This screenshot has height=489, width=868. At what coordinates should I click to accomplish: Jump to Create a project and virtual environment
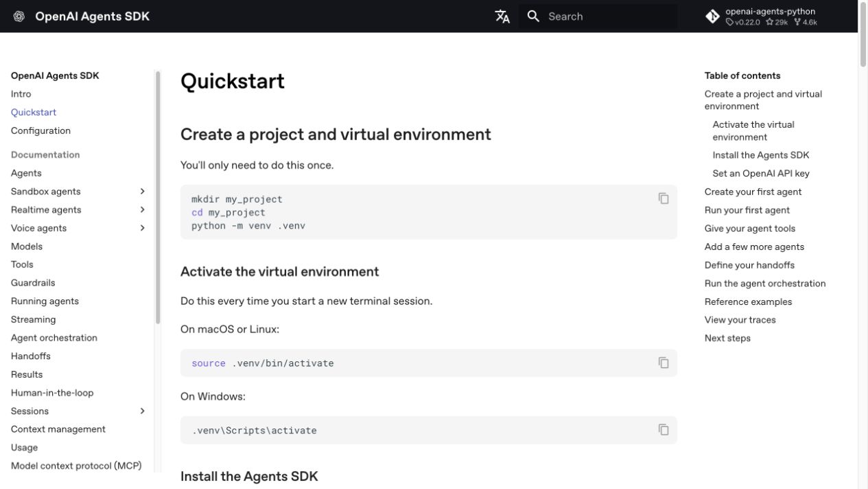pyautogui.click(x=763, y=100)
